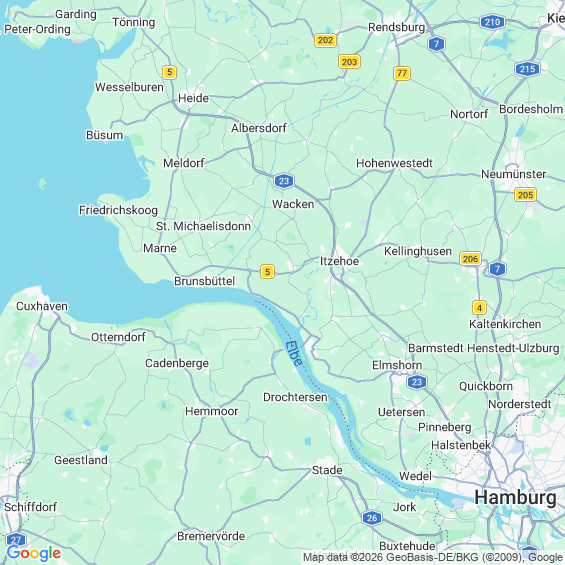Select the yellow 77 road marker
Image resolution: width=565 pixels, height=565 pixels.
click(x=402, y=74)
